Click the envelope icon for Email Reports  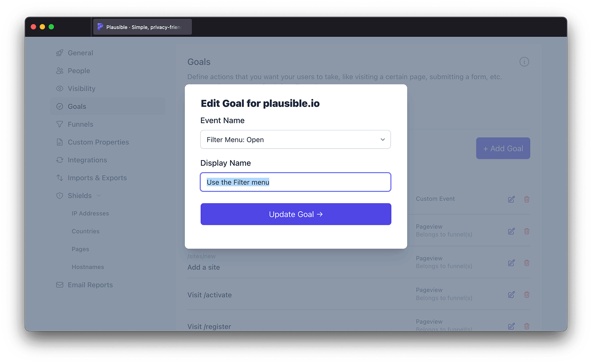(60, 285)
